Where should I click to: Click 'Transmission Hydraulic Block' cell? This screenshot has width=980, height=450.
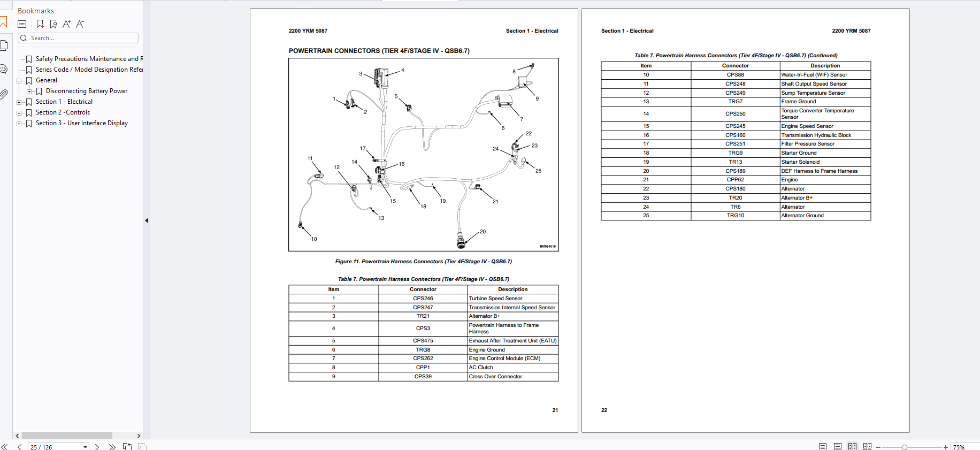click(825, 135)
